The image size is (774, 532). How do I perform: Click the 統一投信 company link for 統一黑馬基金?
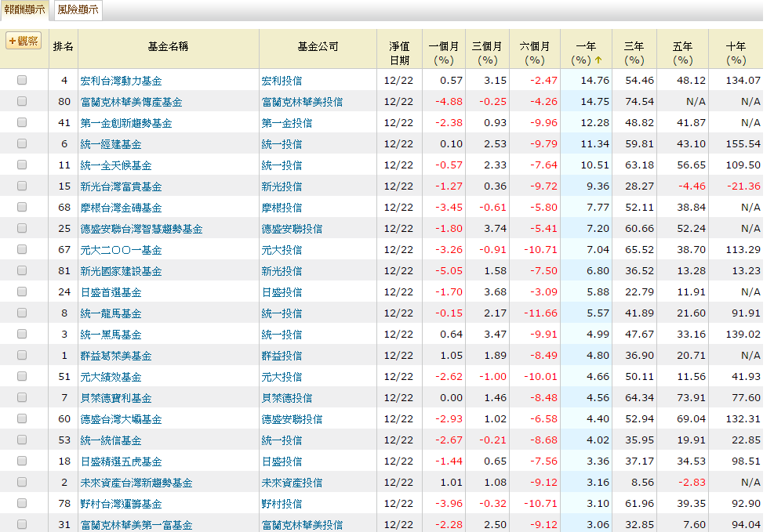pyautogui.click(x=282, y=335)
